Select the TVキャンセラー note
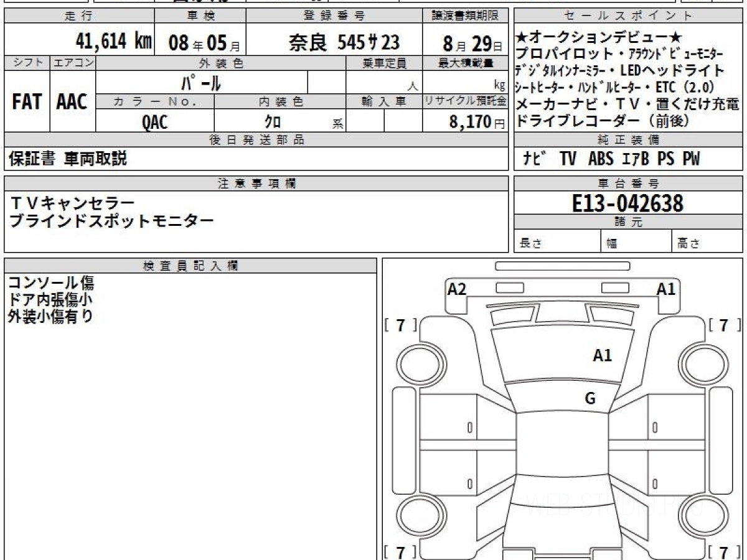Image resolution: width=747 pixels, height=560 pixels. pyautogui.click(x=73, y=203)
